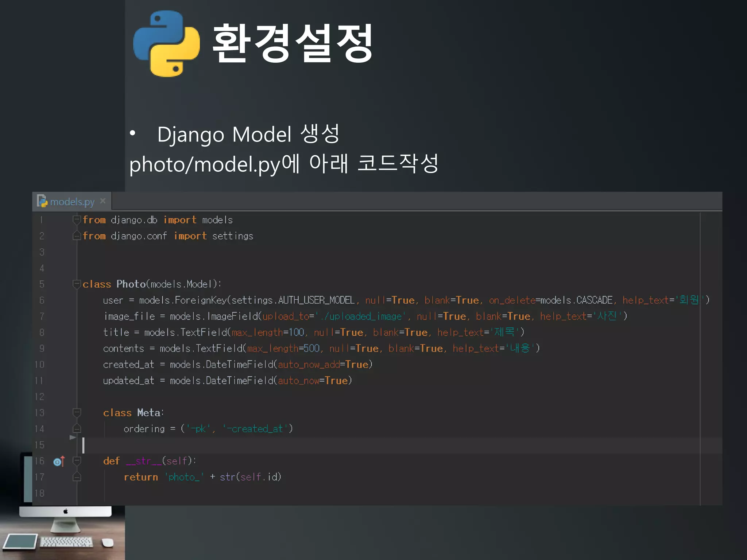Click 'auto_now_add' on created_at line
This screenshot has width=747, height=560.
(x=309, y=365)
